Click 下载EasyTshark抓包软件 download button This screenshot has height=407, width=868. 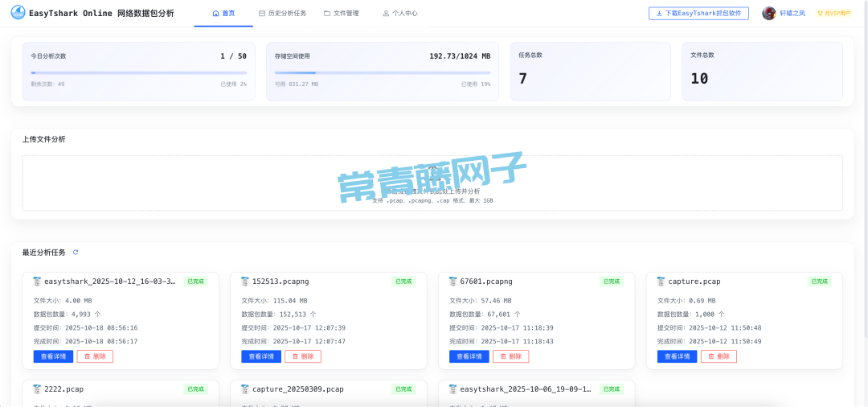point(698,14)
